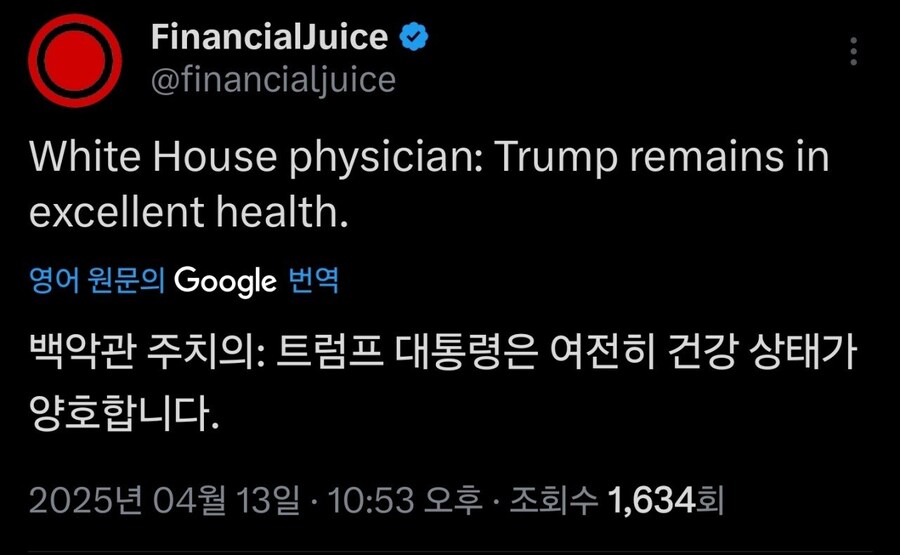Click the word 'Trump' in the tweet
Viewport: 900px width, 555px height.
click(556, 158)
